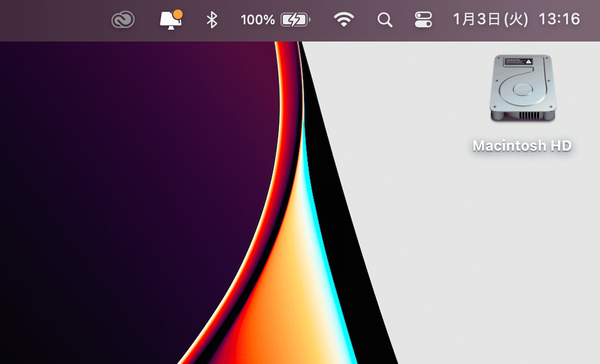
Task: Select the Macintosh HD drive icon
Action: (522, 89)
